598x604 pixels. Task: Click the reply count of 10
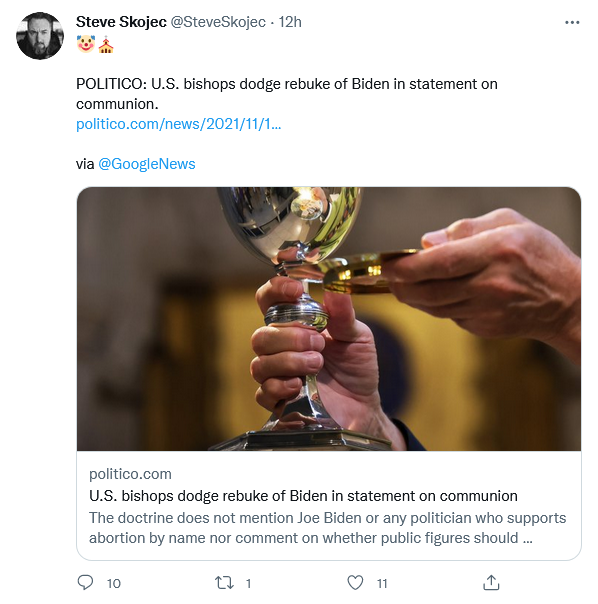click(x=114, y=584)
